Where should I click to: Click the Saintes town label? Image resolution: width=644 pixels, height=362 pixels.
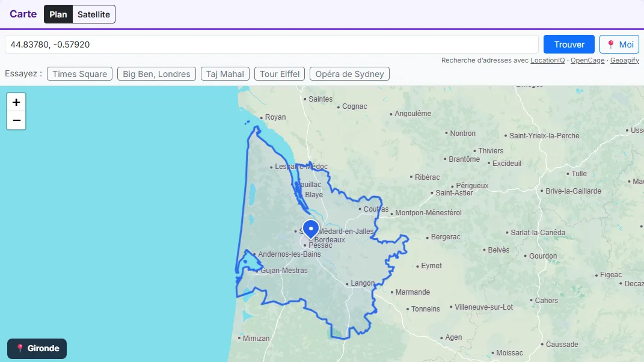[x=320, y=99]
